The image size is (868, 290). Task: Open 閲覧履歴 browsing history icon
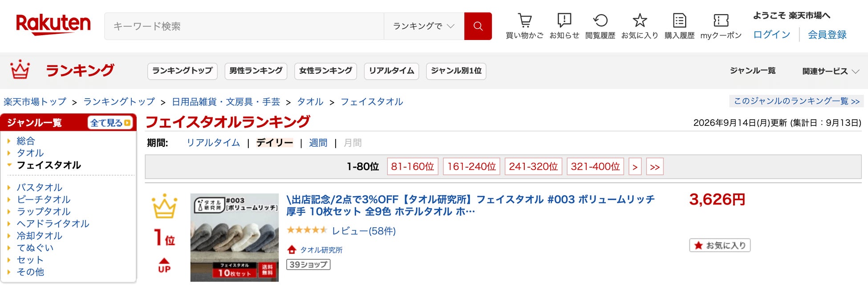(600, 20)
